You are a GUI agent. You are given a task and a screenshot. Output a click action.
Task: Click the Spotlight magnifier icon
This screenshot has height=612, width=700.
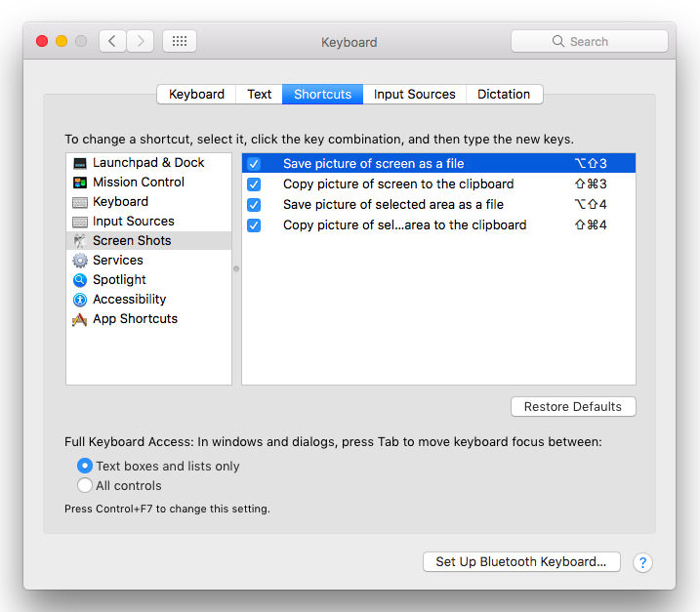[x=80, y=280]
